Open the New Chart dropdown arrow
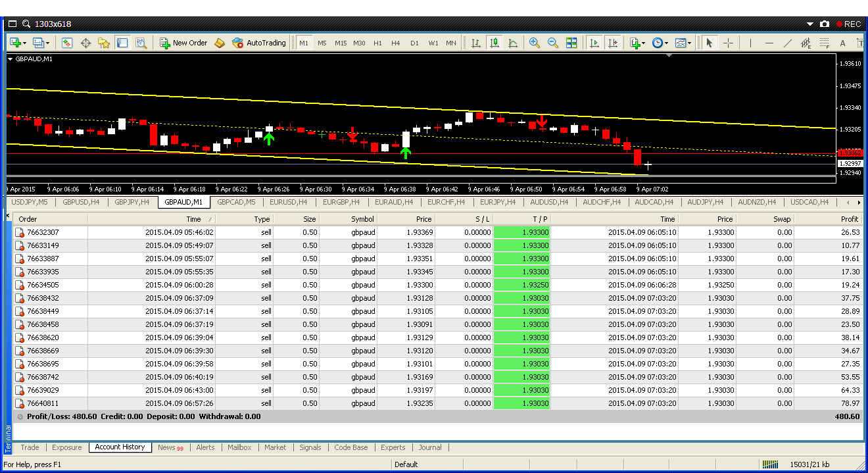Screen dimensions: 868x473 click(25, 43)
